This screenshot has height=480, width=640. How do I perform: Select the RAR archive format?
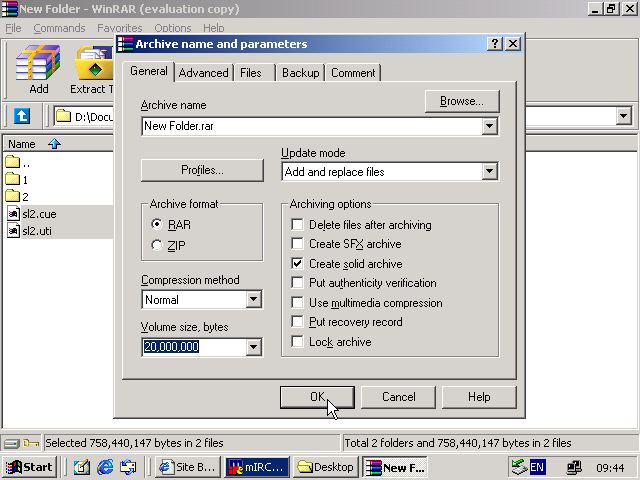point(157,224)
